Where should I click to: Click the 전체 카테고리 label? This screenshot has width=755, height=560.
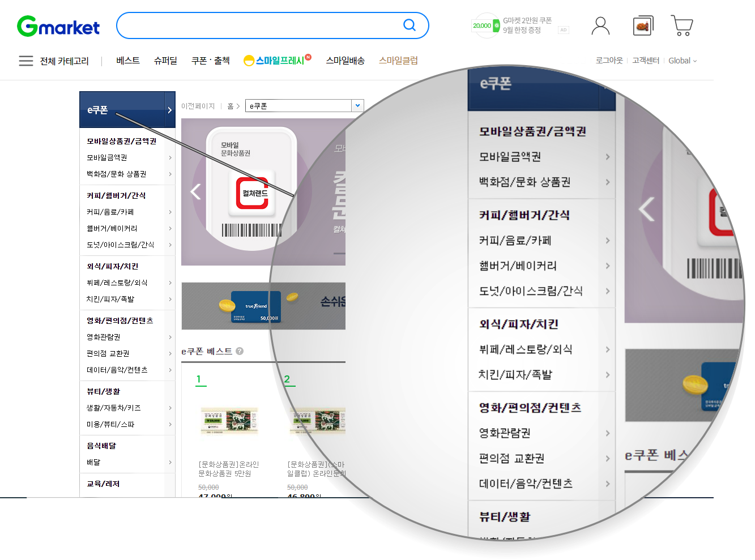(x=64, y=61)
